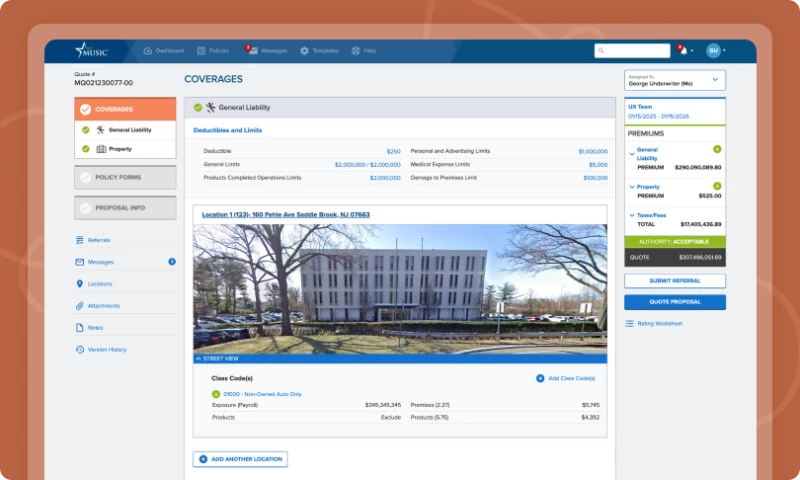Click the Submit Referral button
Screen dimensions: 800x480
(674, 281)
